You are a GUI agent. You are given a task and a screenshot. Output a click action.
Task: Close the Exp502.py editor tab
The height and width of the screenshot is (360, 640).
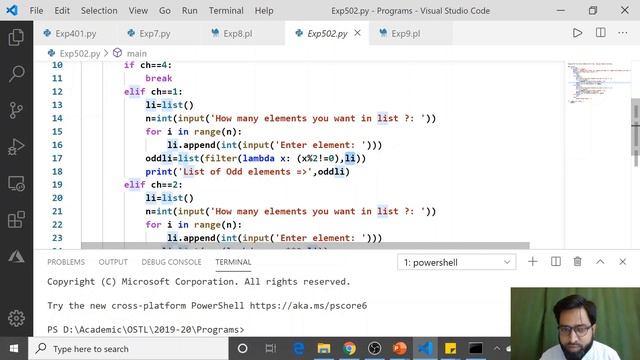358,33
